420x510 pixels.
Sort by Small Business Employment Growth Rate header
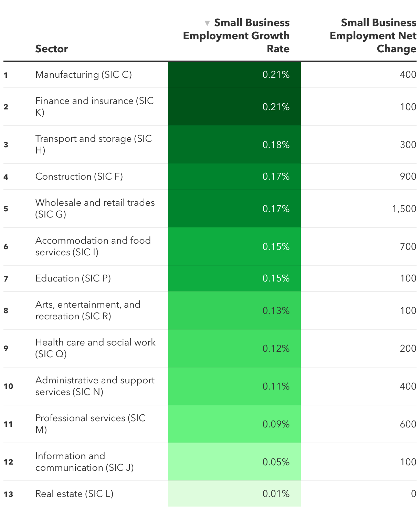click(237, 36)
